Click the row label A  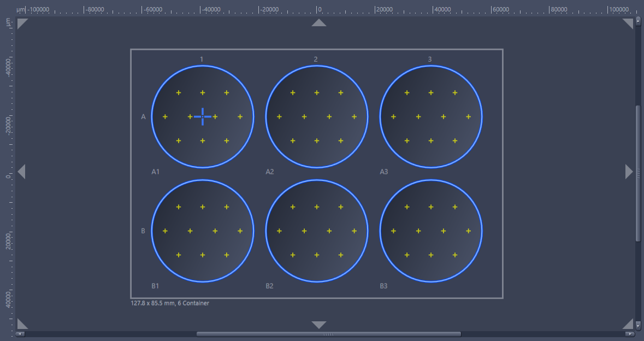point(143,116)
